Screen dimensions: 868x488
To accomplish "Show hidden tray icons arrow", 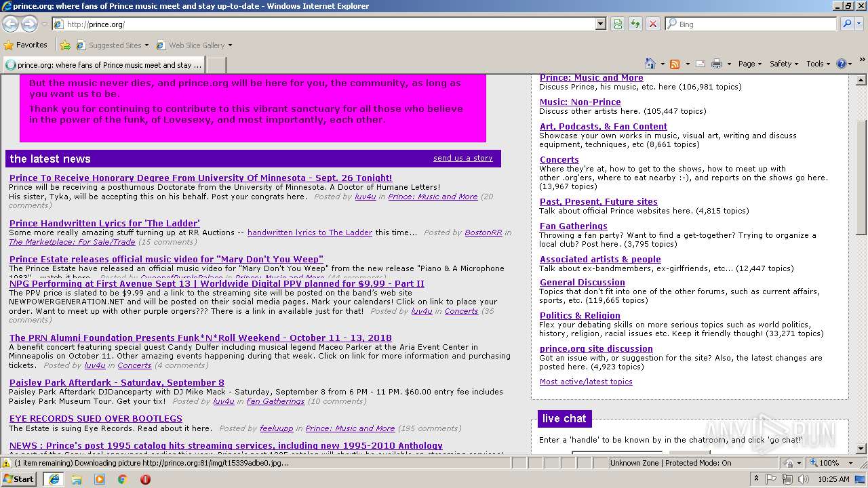I will 756,479.
